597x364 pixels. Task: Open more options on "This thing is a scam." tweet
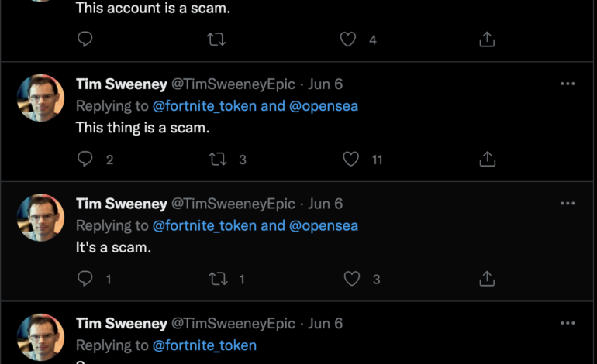(568, 84)
